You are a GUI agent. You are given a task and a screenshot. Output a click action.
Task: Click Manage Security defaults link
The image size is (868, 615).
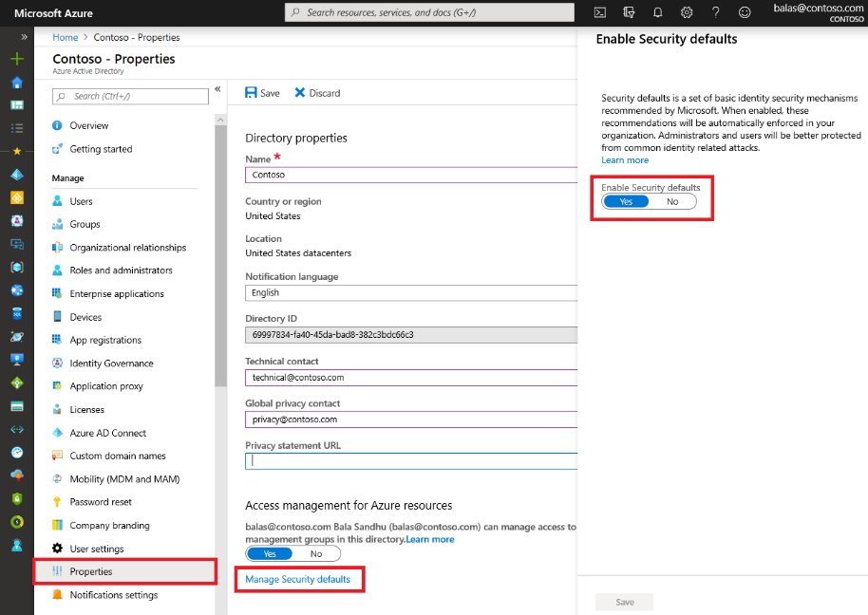pyautogui.click(x=297, y=579)
